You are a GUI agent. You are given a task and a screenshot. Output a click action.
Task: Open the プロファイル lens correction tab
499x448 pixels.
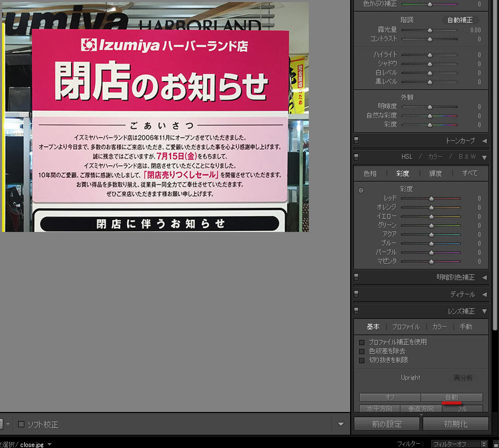[x=406, y=327]
